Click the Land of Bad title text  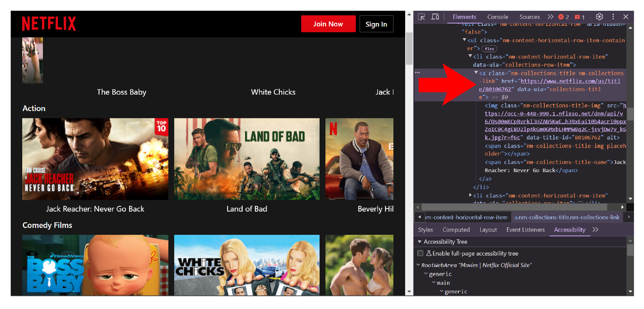(x=247, y=209)
